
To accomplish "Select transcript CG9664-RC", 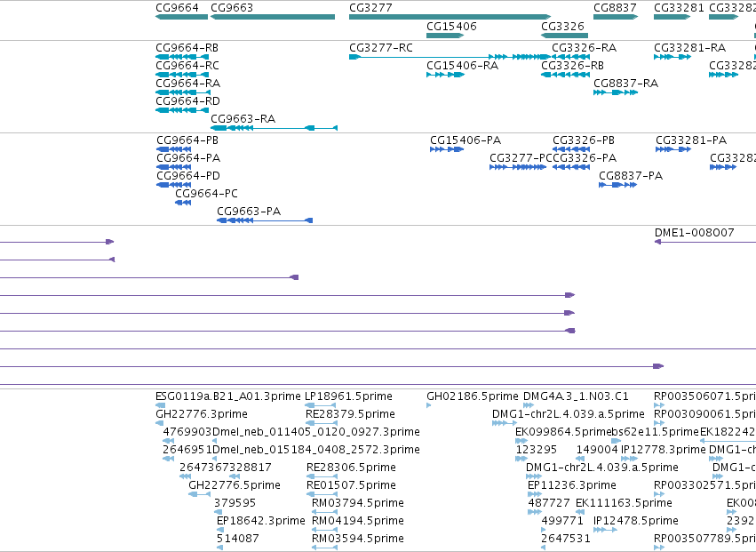I will click(187, 66).
